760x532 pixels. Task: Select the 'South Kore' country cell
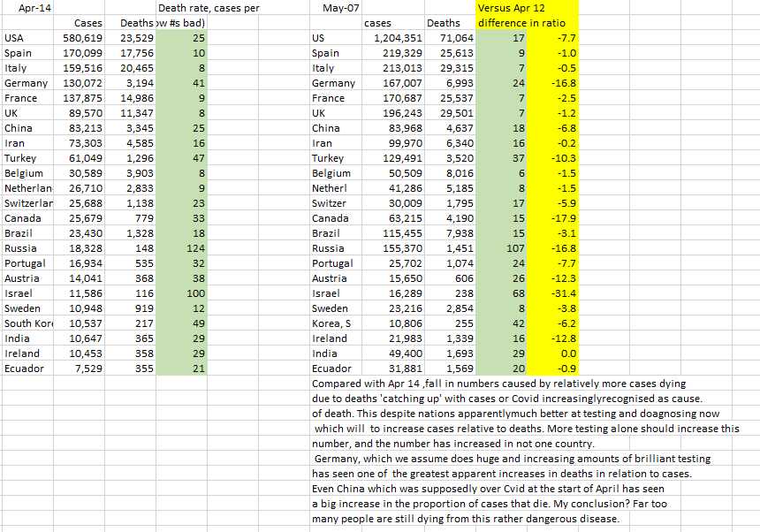(x=28, y=323)
